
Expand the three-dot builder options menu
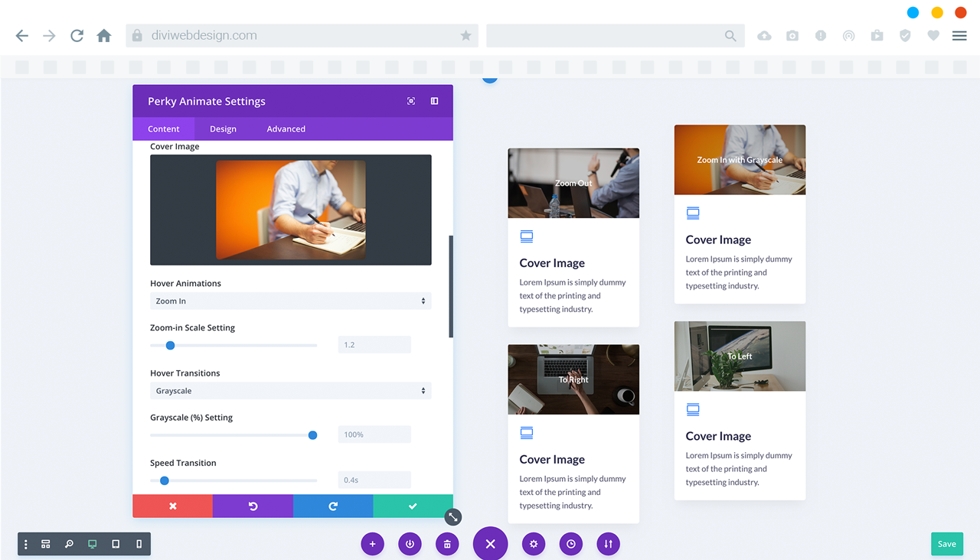click(x=26, y=544)
